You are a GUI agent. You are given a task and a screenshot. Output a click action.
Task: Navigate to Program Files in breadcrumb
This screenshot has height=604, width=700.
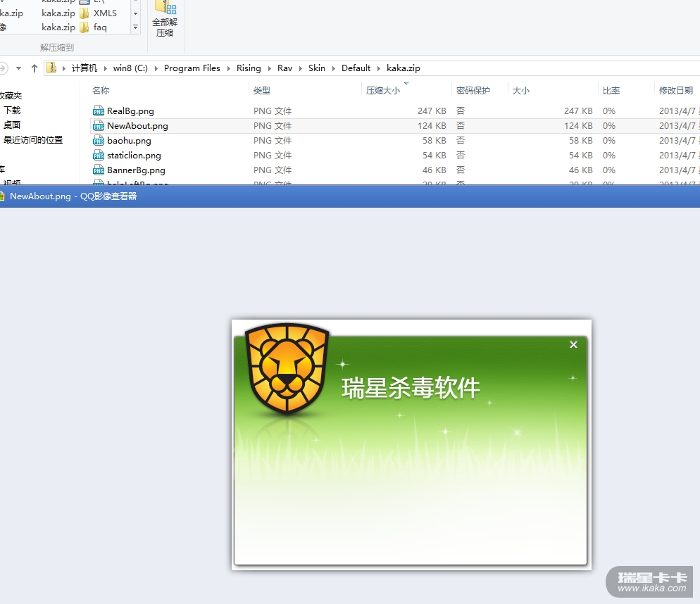(192, 68)
